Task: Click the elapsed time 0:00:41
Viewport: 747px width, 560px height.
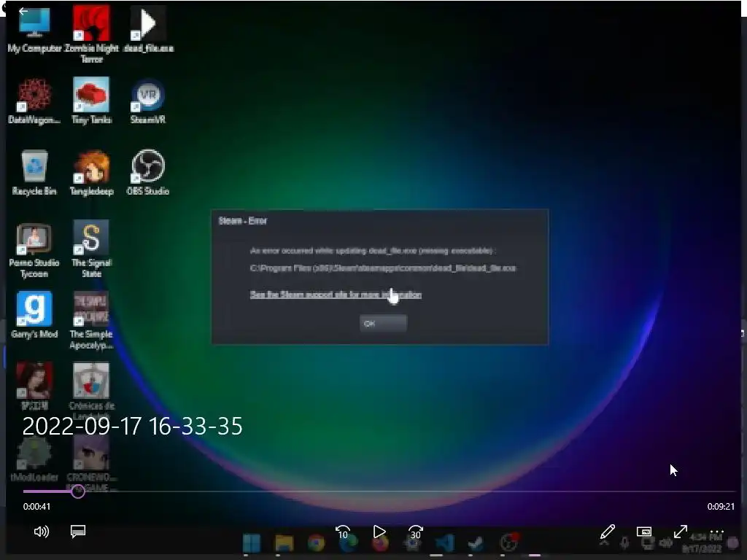Action: click(x=36, y=507)
